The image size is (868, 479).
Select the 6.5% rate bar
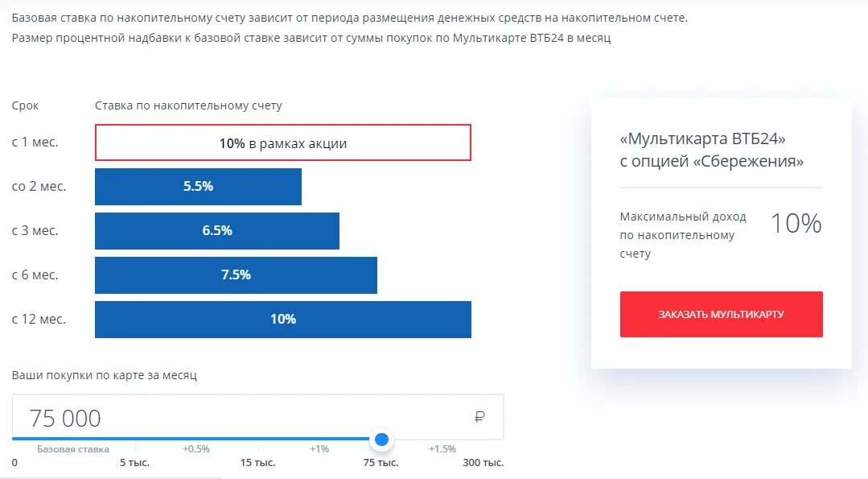(x=217, y=231)
